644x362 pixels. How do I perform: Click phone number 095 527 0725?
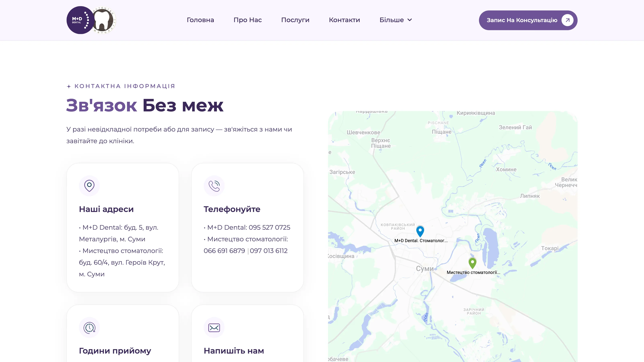click(x=269, y=227)
